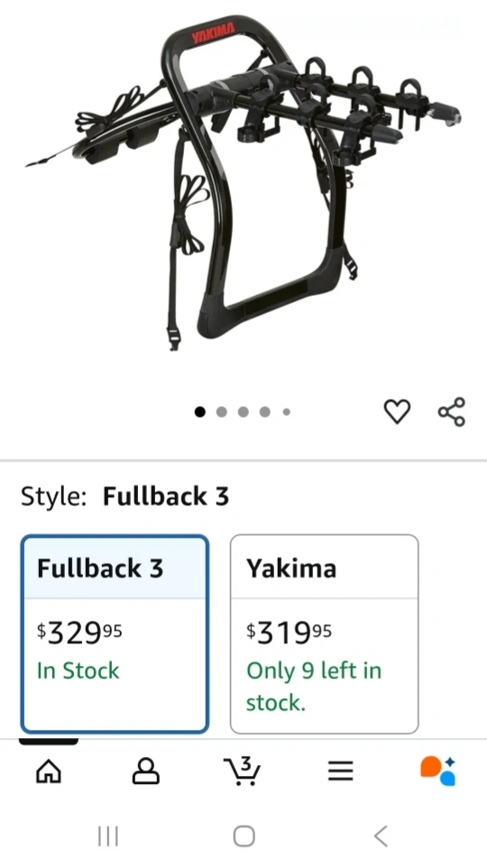
Task: Tap the share icon
Action: [452, 411]
